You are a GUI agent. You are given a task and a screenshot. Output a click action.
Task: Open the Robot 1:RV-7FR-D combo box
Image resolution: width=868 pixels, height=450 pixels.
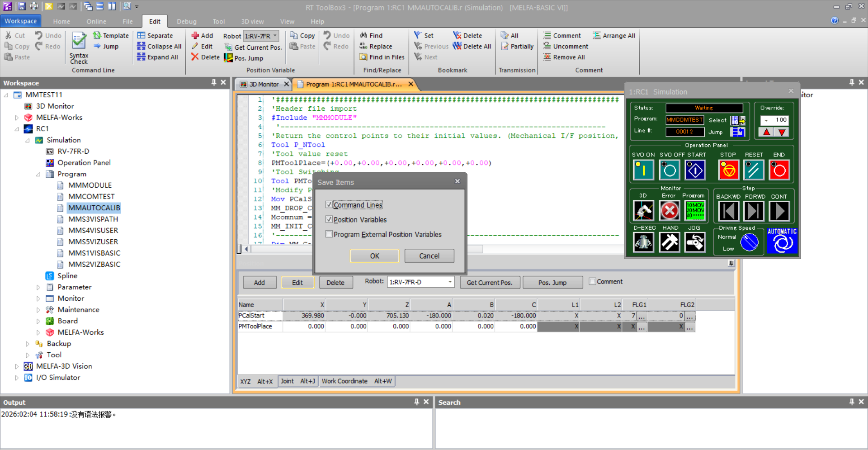click(420, 282)
